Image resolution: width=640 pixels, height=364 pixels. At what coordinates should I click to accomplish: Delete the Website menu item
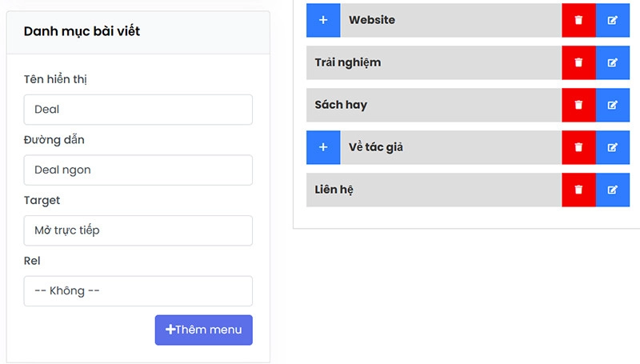(578, 20)
